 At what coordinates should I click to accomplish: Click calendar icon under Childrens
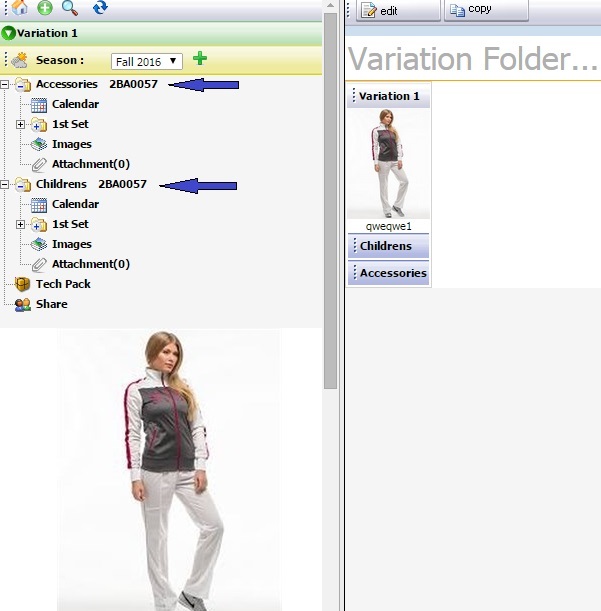(x=39, y=205)
